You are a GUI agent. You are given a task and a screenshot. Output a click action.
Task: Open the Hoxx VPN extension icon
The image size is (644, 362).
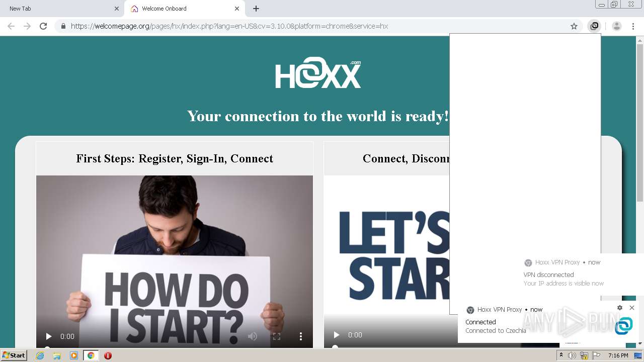click(x=594, y=26)
